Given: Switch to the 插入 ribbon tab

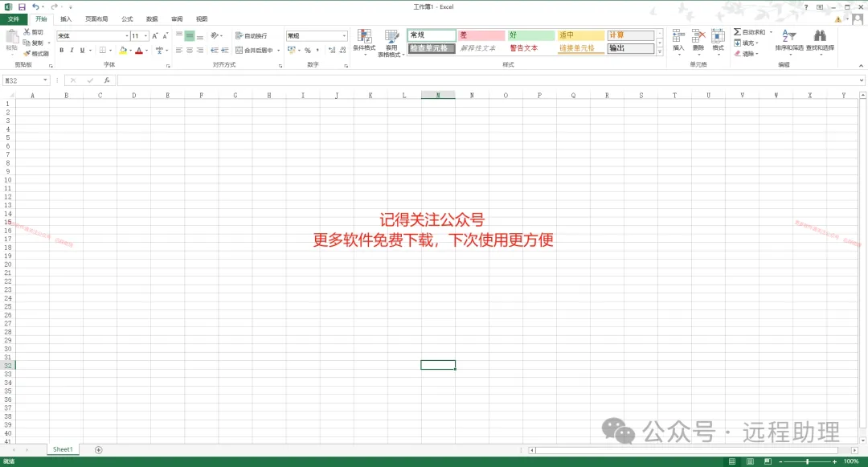Looking at the screenshot, I should coord(66,18).
